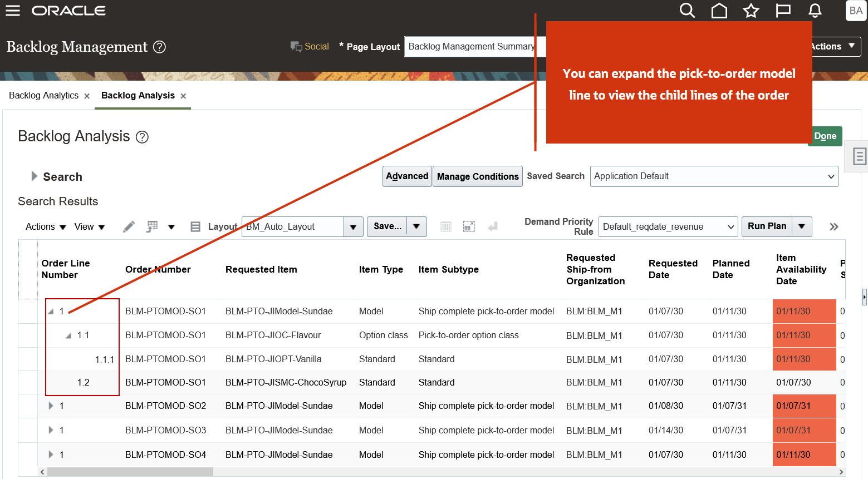This screenshot has width=868, height=479.
Task: Open Save button dropdown arrow
Action: point(416,226)
